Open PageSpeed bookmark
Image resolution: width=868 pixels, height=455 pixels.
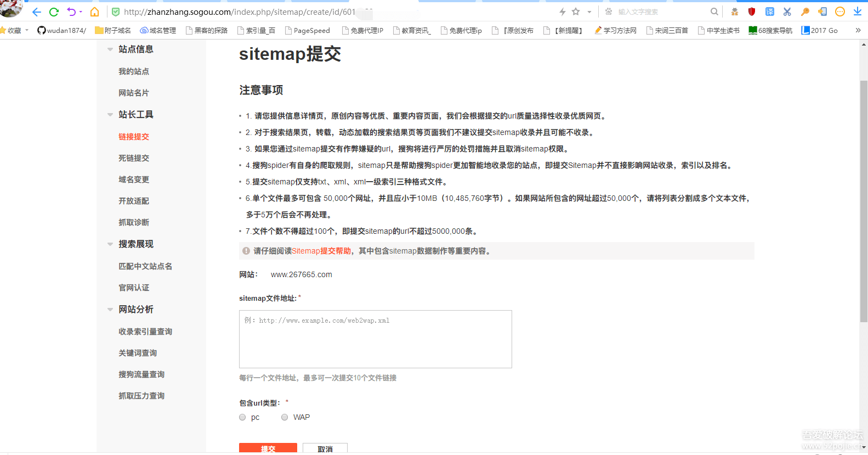click(x=308, y=30)
